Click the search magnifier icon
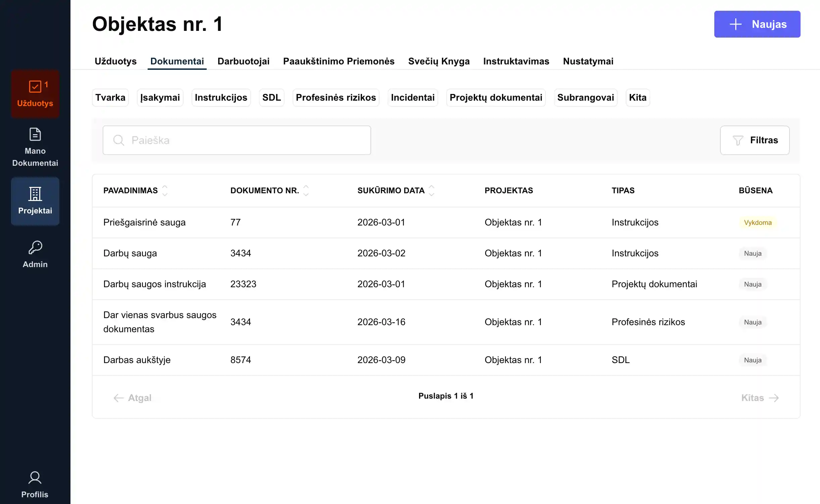Image resolution: width=820 pixels, height=504 pixels. tap(118, 140)
